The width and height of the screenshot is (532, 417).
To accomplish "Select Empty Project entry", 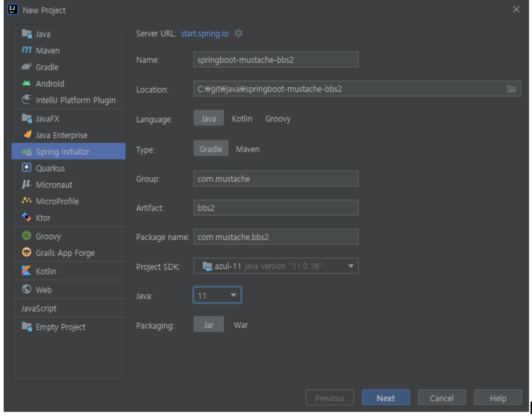I will click(68, 327).
